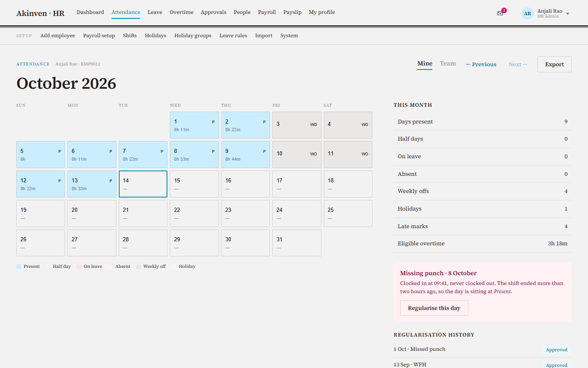Open the Import setup page
The width and height of the screenshot is (588, 368).
pos(264,36)
